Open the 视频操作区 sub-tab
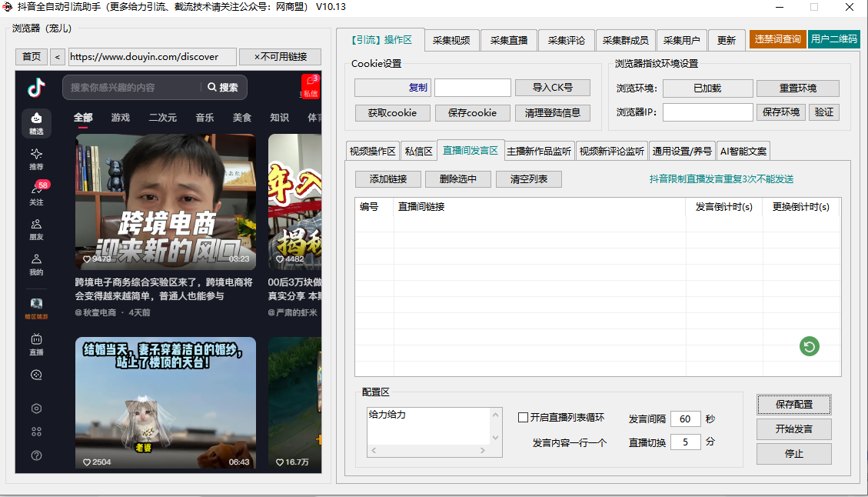The width and height of the screenshot is (868, 497). [x=373, y=152]
